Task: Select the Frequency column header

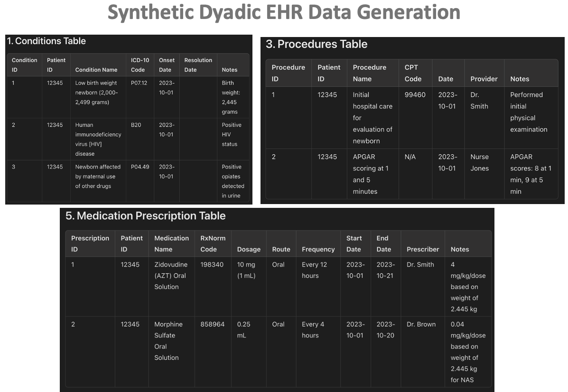Action: pos(318,249)
